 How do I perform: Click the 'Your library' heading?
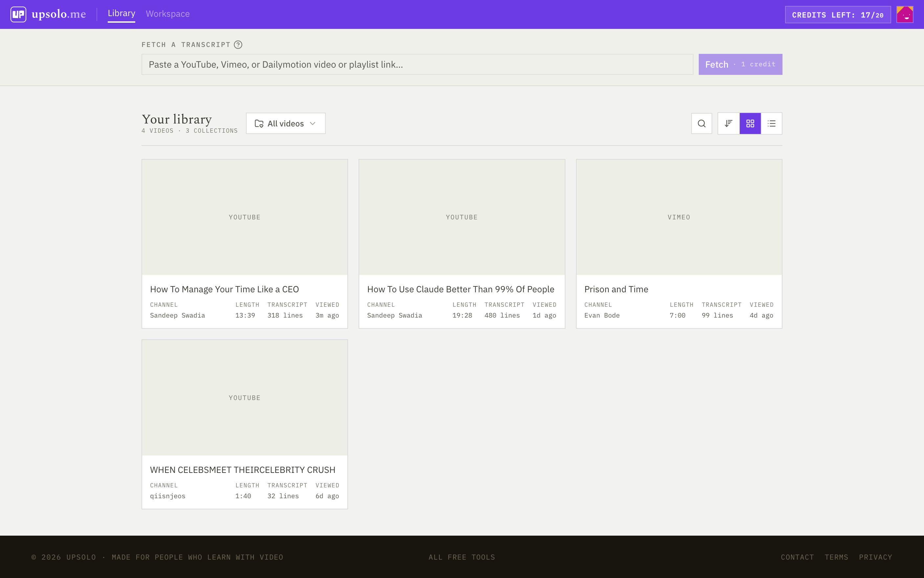[177, 119]
